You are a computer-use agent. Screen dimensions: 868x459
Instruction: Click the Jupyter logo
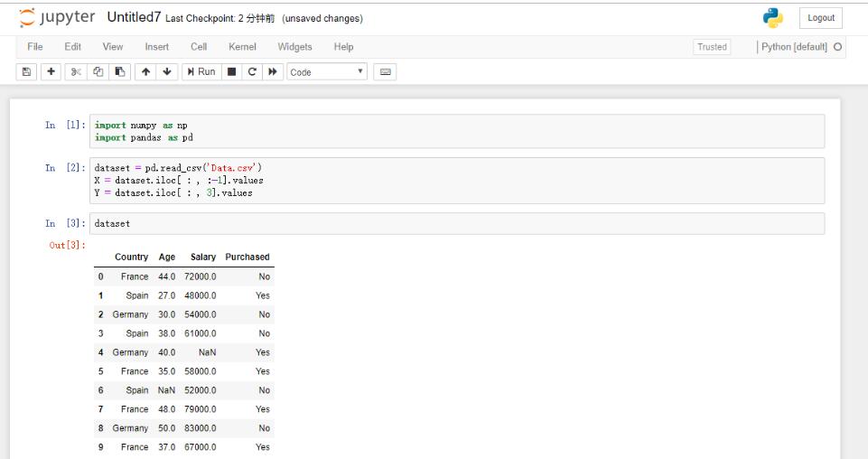pyautogui.click(x=57, y=18)
